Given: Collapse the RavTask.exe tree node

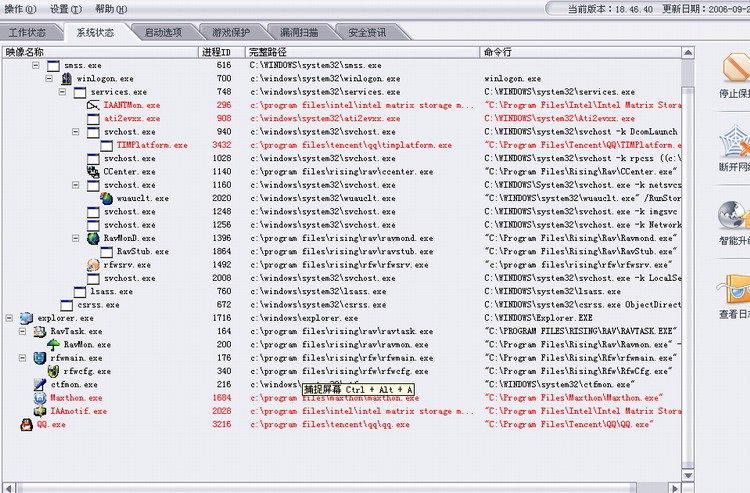Looking at the screenshot, I should pos(22,331).
